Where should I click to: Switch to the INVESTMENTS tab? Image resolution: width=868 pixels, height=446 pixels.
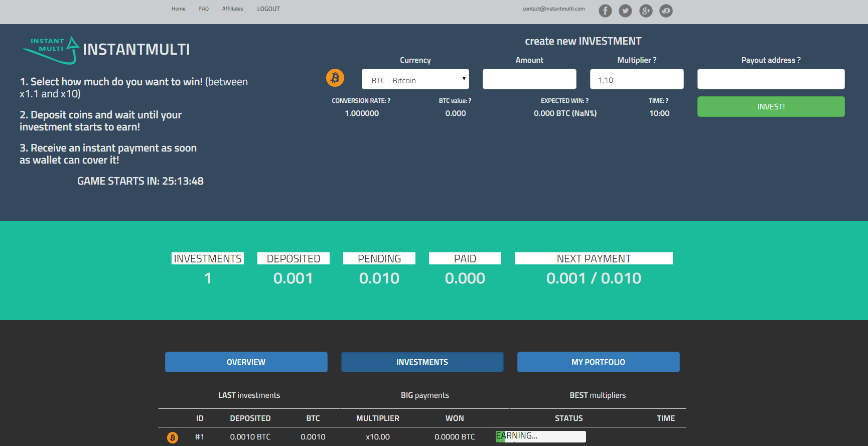tap(422, 362)
